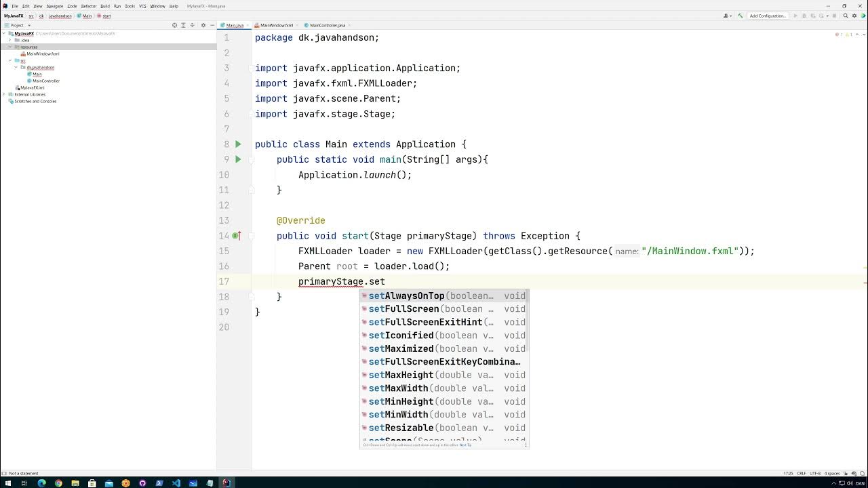Click the user account icon in toolbar
This screenshot has height=488, width=868.
726,16
